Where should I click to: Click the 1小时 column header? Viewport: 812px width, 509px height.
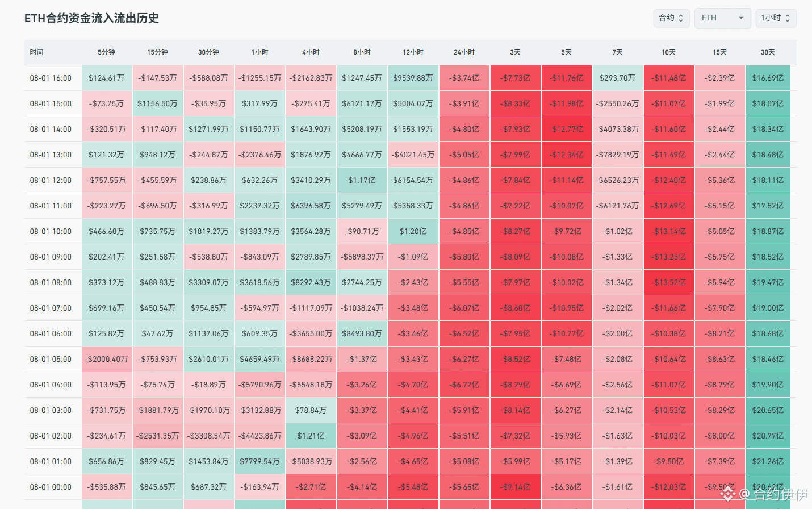coord(259,52)
